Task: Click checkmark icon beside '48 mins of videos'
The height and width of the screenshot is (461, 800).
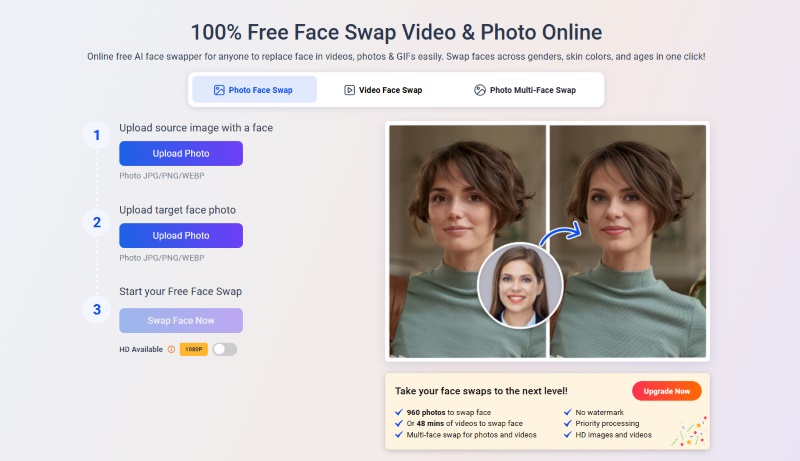Action: coord(399,423)
